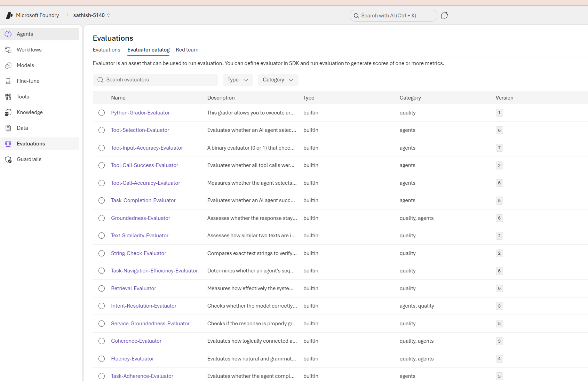
Task: Open the sathish-5140 project switcher
Action: pos(92,15)
